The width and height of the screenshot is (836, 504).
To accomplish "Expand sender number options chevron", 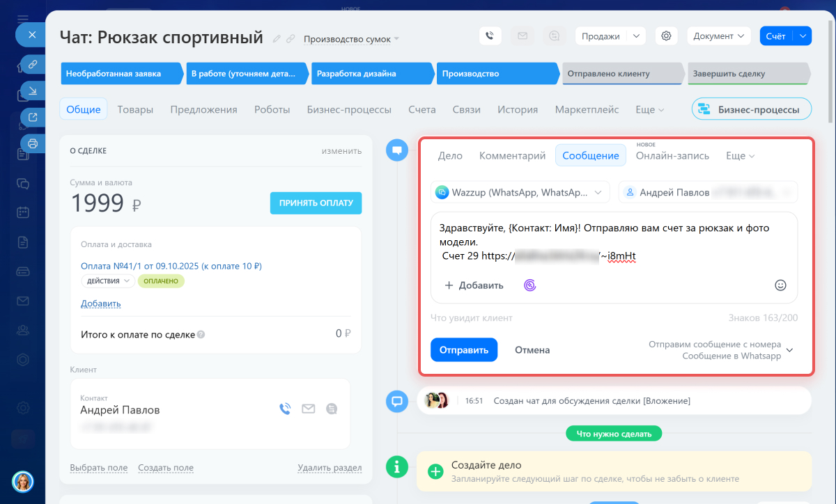I will click(x=790, y=350).
